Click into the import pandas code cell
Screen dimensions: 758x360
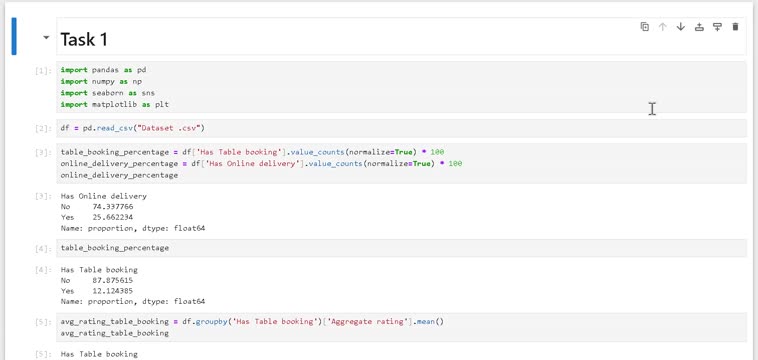401,87
